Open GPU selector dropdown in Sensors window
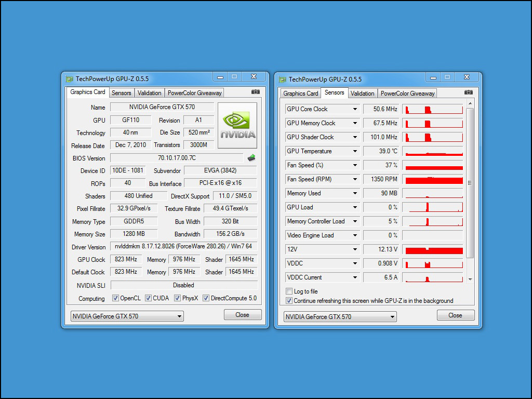The width and height of the screenshot is (532, 399). coord(340,317)
